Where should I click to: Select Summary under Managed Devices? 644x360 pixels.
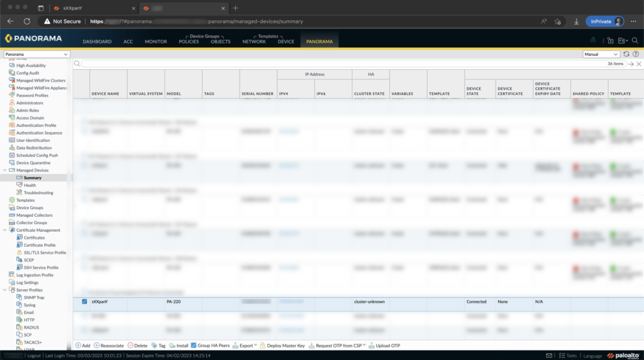pyautogui.click(x=33, y=178)
